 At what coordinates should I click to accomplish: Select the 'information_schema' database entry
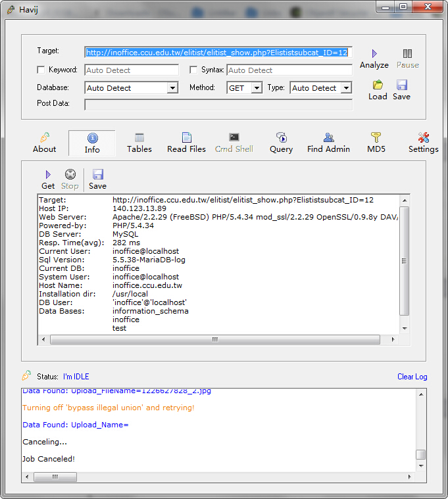(x=150, y=311)
